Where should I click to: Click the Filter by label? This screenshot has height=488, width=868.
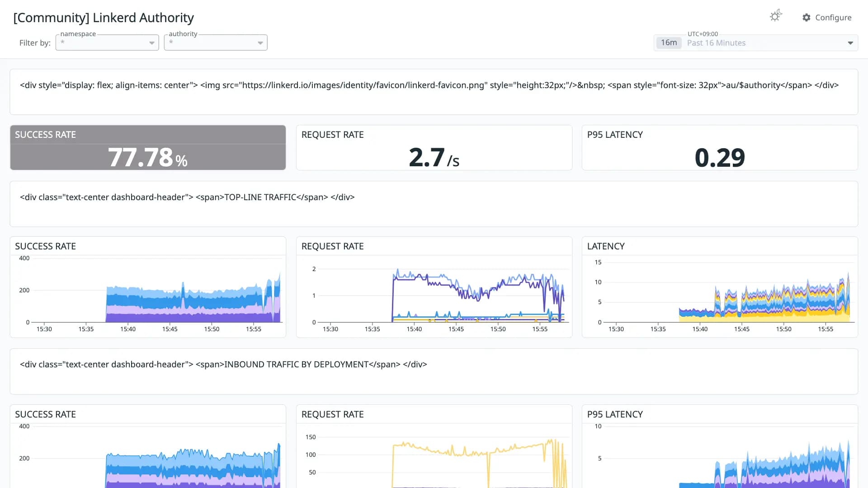(x=35, y=43)
